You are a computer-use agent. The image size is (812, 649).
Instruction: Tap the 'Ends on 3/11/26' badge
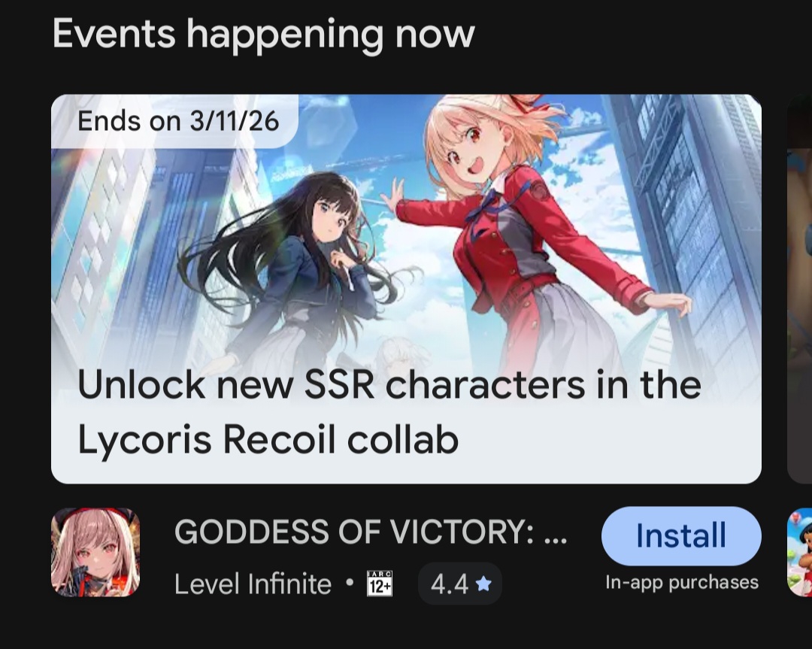(175, 121)
